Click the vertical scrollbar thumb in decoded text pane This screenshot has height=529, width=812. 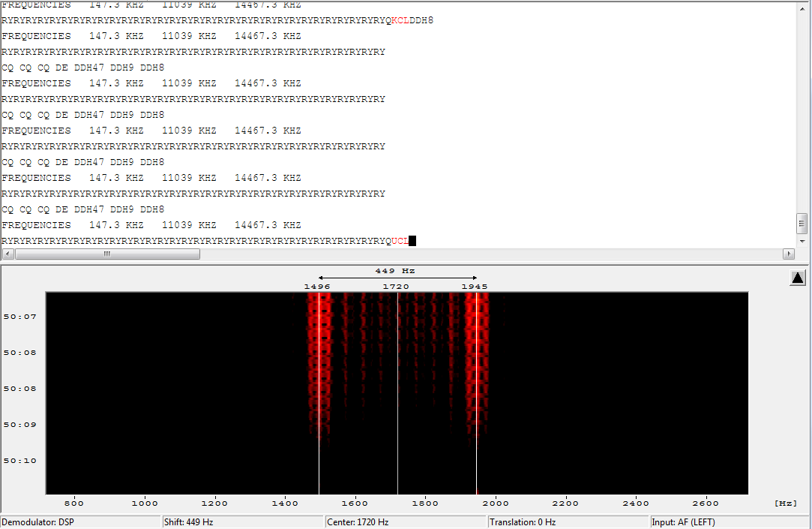coord(802,223)
